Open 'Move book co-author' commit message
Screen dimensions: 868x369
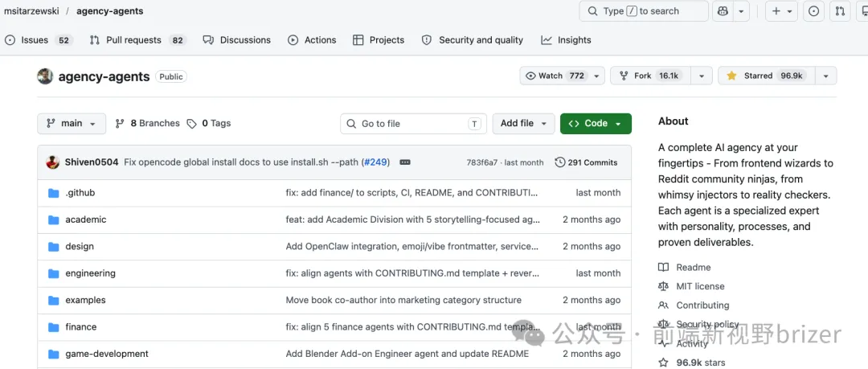coord(403,301)
